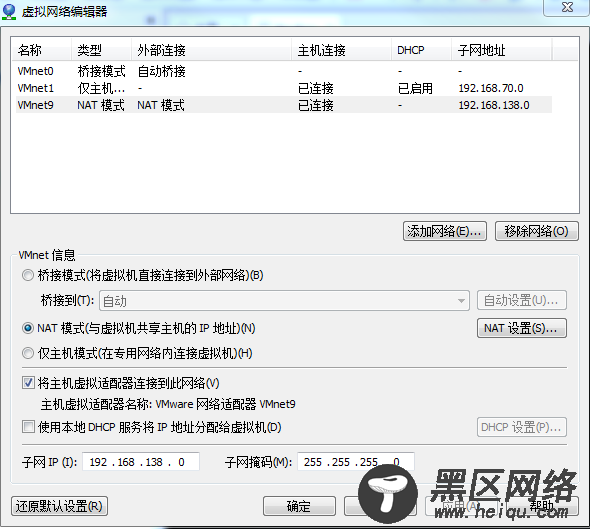Viewport: 590px width, 529px height.
Task: Click the 自动设置(U)... button
Action: (x=522, y=300)
